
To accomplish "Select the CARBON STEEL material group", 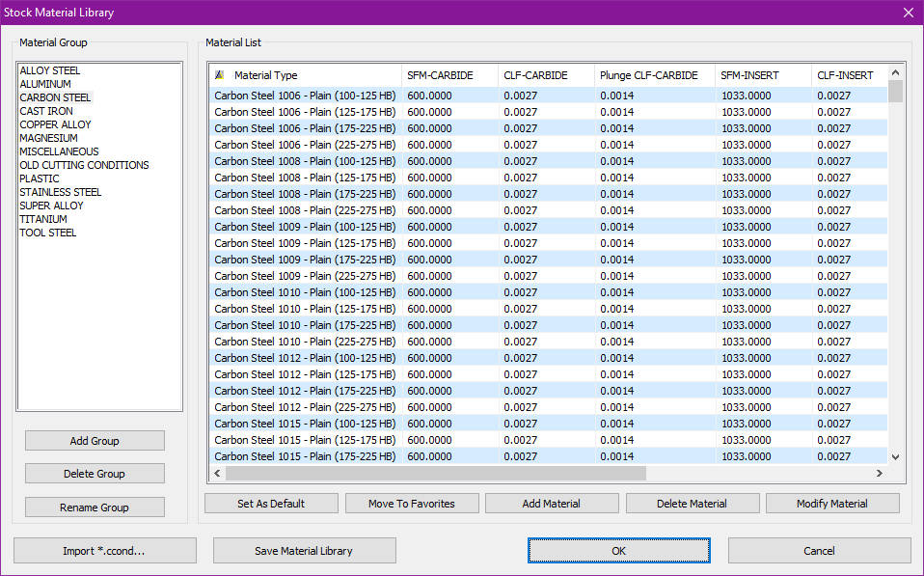I will (x=55, y=96).
